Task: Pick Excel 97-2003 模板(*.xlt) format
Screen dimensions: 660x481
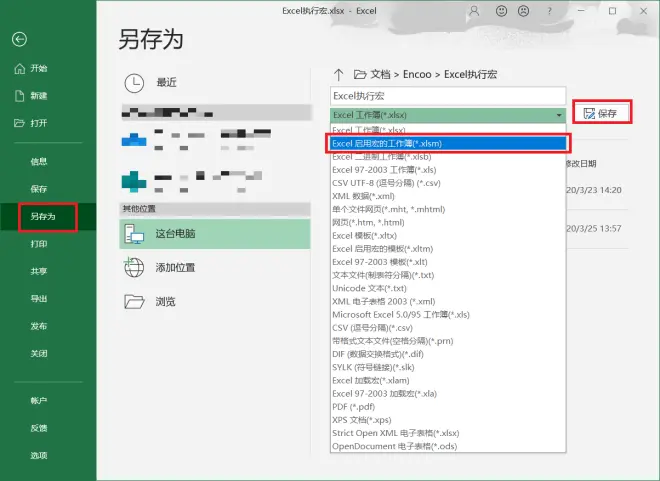Action: 448,262
